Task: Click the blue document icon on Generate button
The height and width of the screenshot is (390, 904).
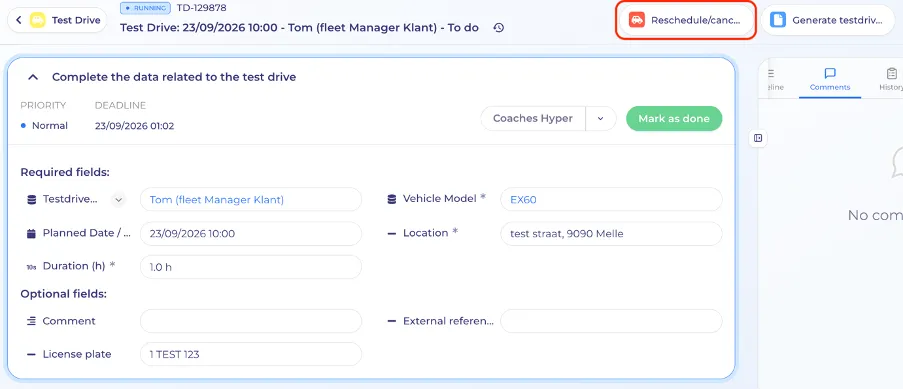Action: tap(778, 20)
